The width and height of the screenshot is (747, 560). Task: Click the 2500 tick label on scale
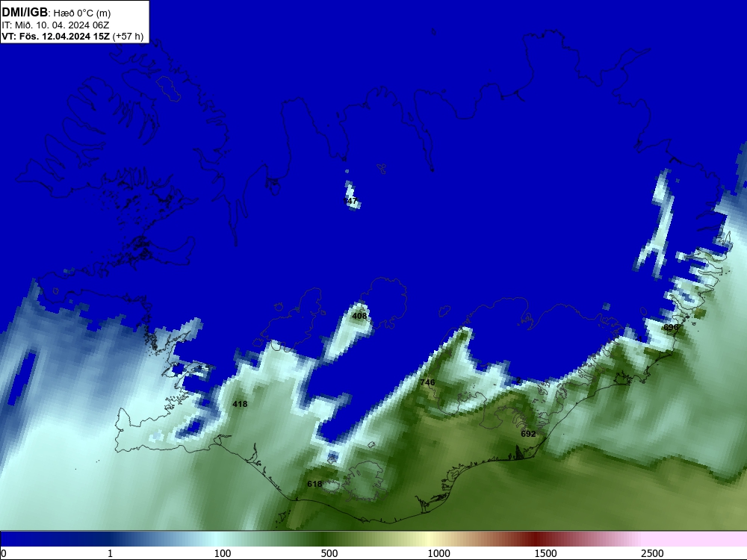pos(652,553)
